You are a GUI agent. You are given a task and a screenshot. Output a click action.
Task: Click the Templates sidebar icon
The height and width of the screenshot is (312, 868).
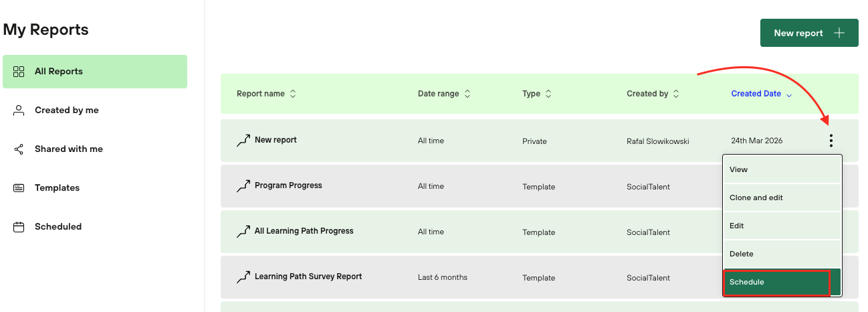(19, 188)
